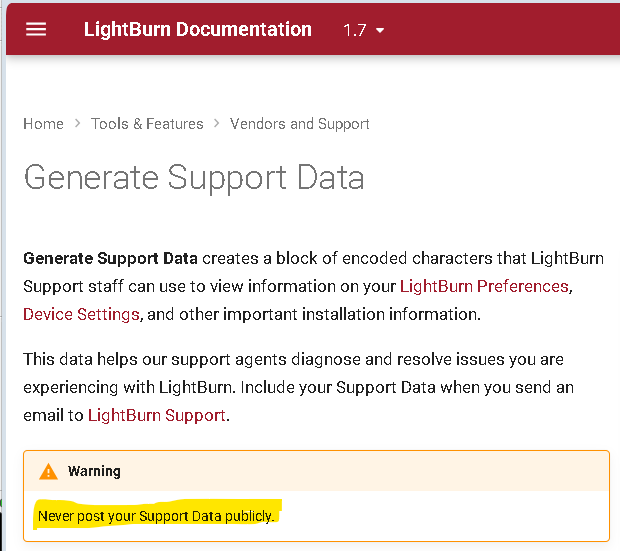Open the Tools & Features breadcrumb
The width and height of the screenshot is (620, 551).
[147, 124]
